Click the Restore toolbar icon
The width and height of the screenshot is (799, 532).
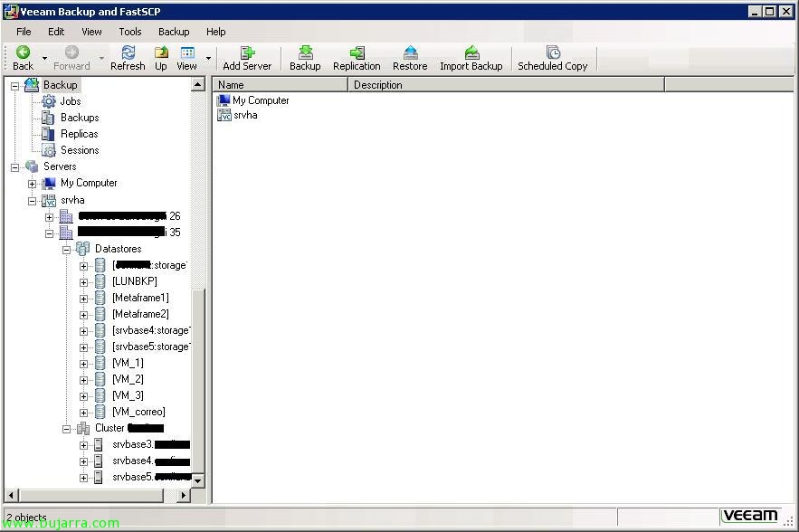click(x=410, y=52)
